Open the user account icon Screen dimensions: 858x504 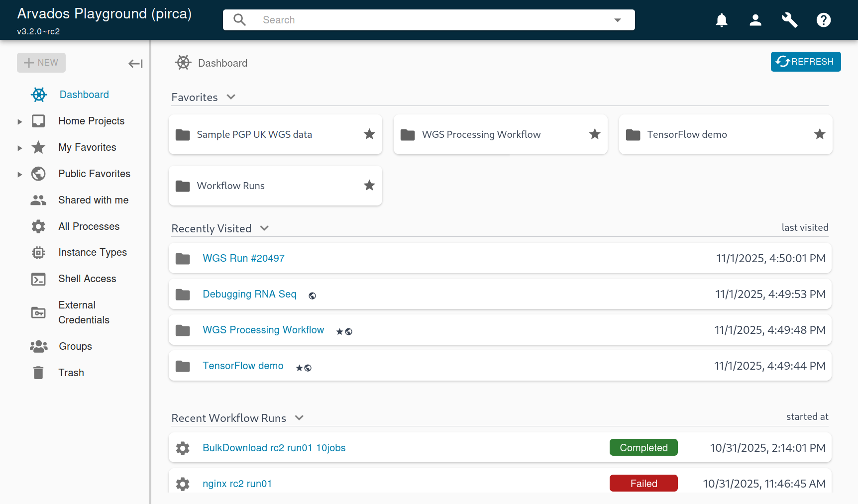[755, 20]
